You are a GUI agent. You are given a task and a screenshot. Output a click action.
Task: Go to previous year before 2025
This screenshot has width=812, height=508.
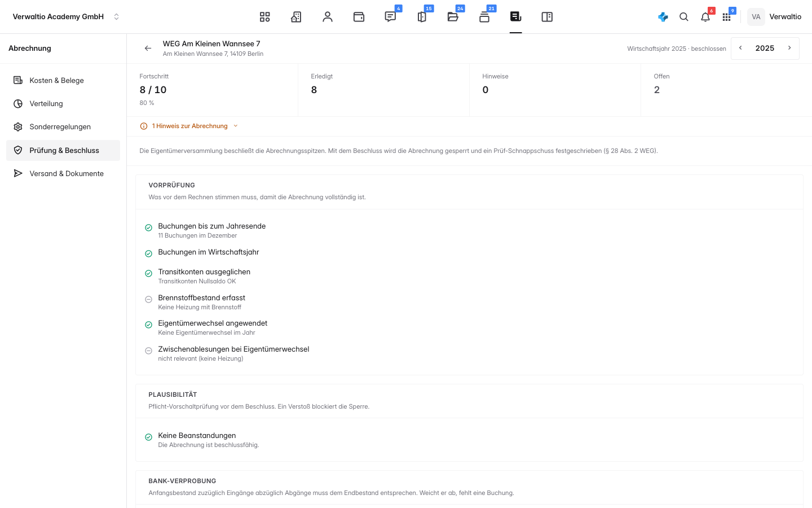pyautogui.click(x=740, y=48)
